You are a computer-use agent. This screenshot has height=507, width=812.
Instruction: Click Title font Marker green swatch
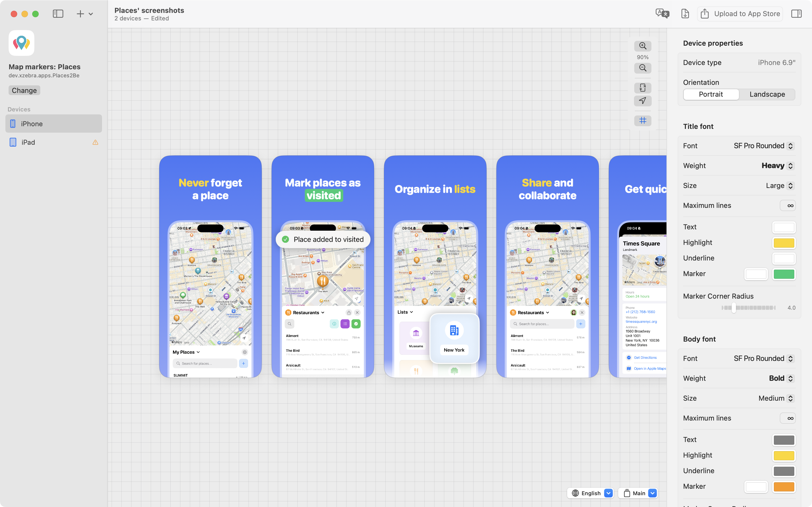click(784, 274)
